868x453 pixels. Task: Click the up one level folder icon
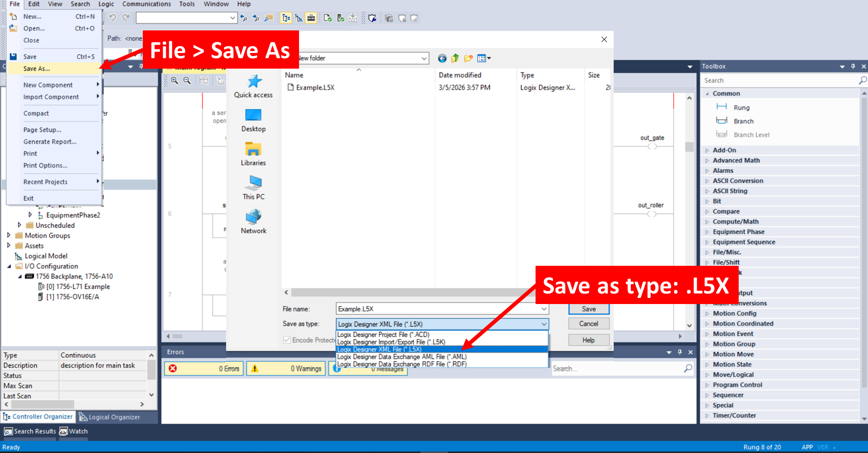click(455, 58)
